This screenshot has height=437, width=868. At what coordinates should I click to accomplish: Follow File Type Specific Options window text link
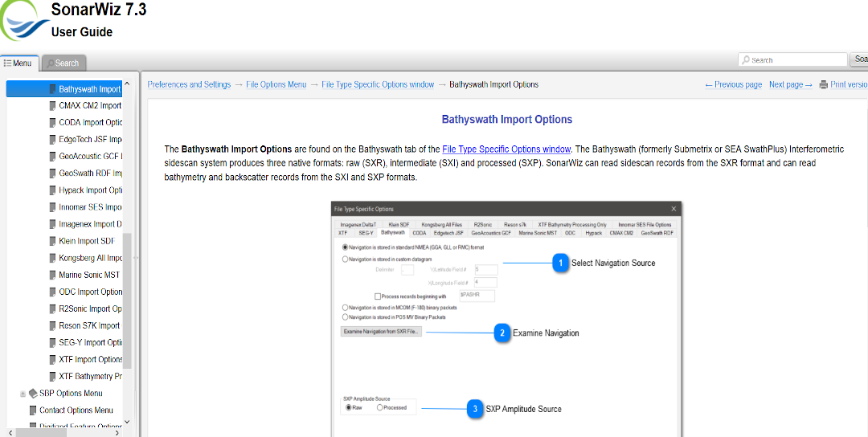coord(506,149)
